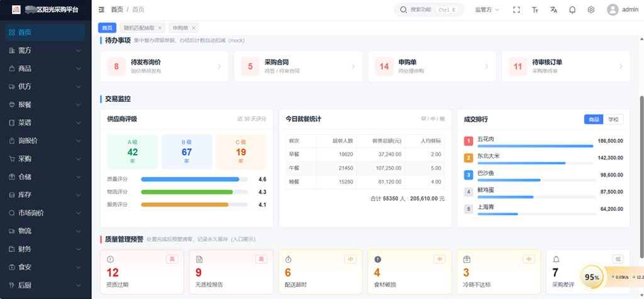Open the 待审核订单 todo card
This screenshot has height=299, width=644.
coord(566,67)
